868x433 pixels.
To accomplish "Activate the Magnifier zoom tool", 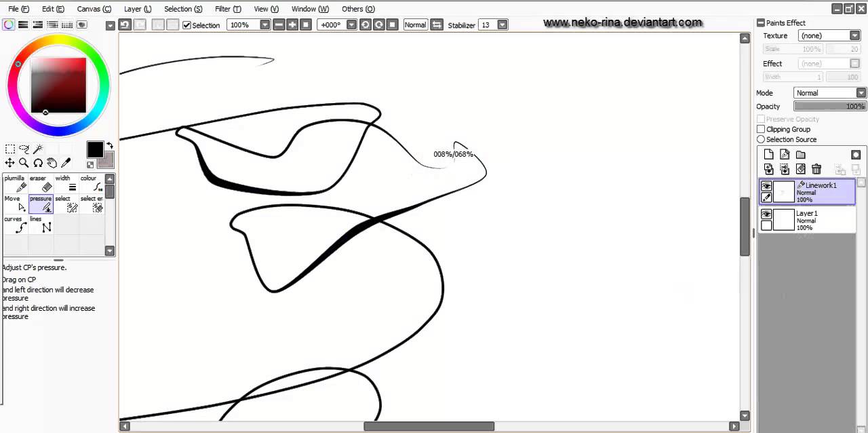I will tap(24, 163).
